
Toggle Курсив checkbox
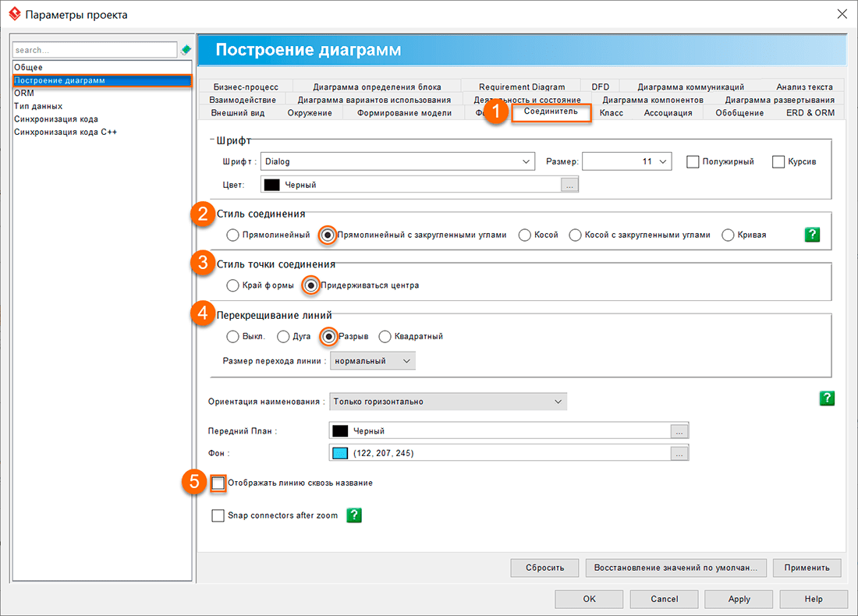coord(778,162)
